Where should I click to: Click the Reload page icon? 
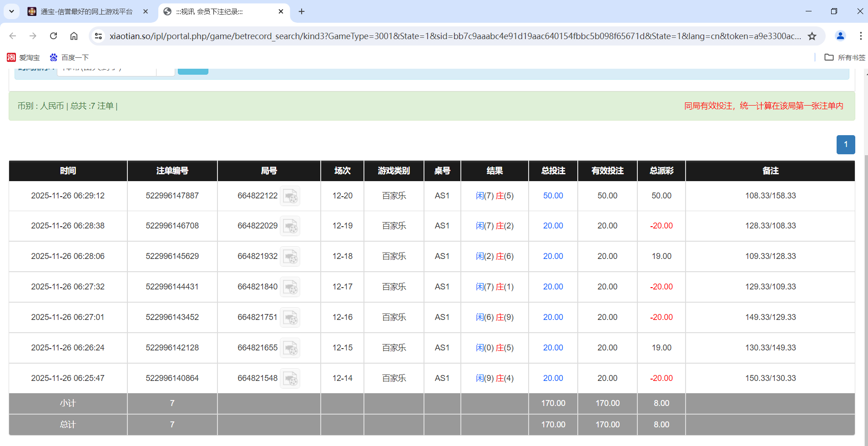pos(53,36)
